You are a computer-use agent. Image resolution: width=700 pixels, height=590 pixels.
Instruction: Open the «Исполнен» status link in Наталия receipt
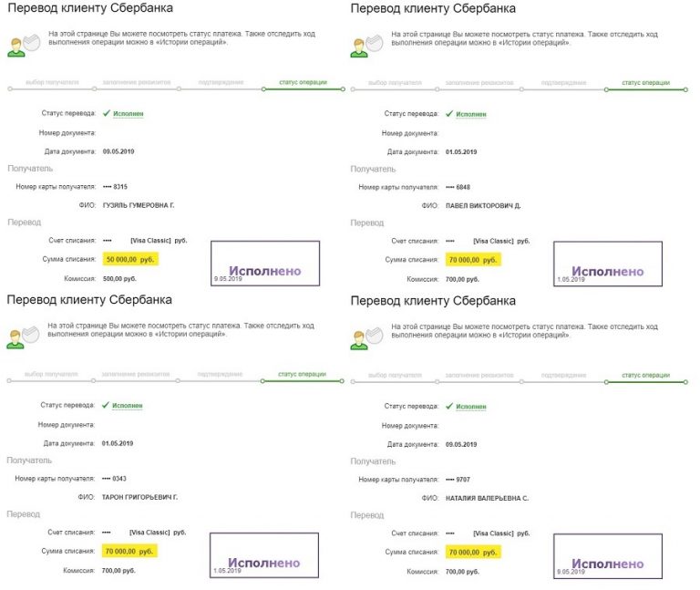click(x=471, y=407)
